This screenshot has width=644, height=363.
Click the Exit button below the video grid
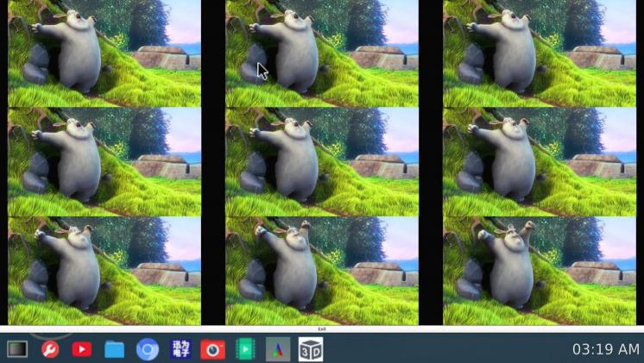click(322, 329)
